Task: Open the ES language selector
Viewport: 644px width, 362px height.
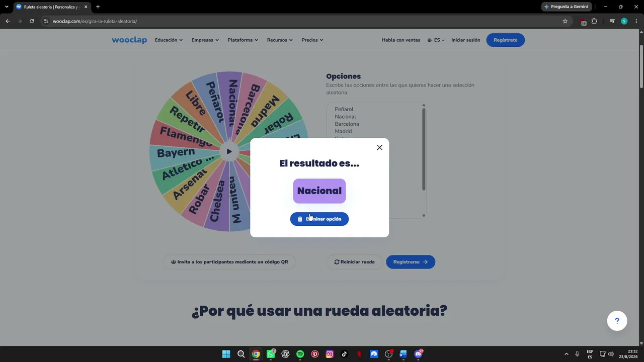Action: click(x=436, y=40)
